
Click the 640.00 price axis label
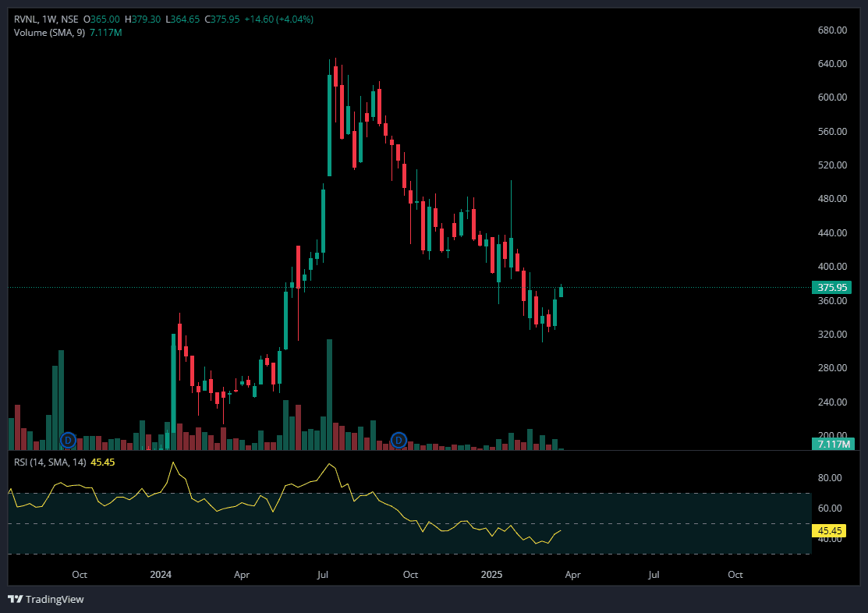pos(833,64)
